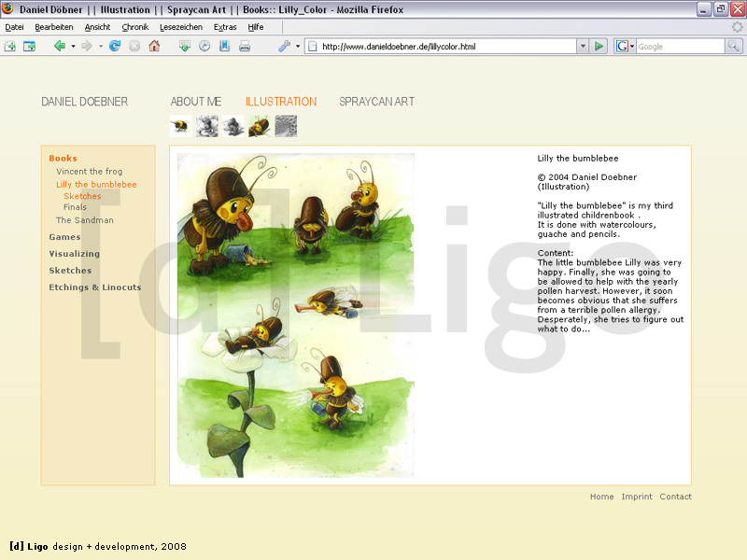Open the downloads toolbar icon

pos(185,46)
